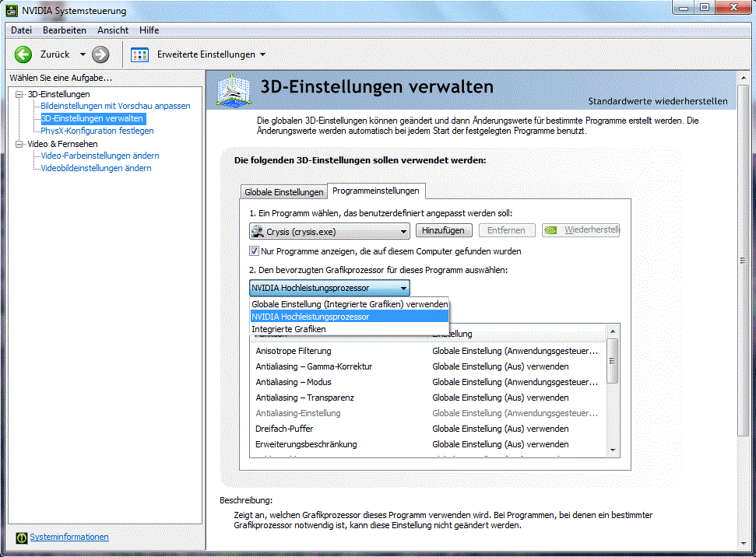The height and width of the screenshot is (557, 756).
Task: Open the Datei menu
Action: pos(21,30)
